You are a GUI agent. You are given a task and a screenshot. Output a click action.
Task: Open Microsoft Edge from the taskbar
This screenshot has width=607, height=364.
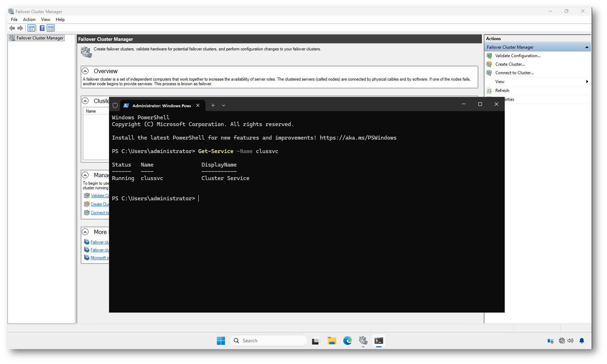347,341
